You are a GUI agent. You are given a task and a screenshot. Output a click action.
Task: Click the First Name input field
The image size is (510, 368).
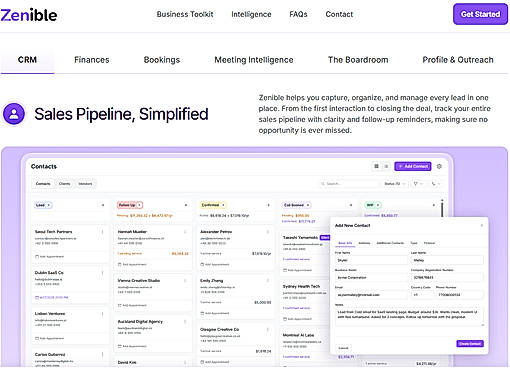click(x=371, y=260)
